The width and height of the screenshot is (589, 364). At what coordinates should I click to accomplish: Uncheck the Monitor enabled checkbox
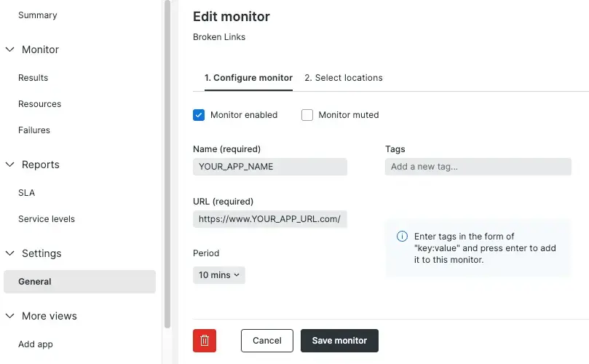pos(199,115)
